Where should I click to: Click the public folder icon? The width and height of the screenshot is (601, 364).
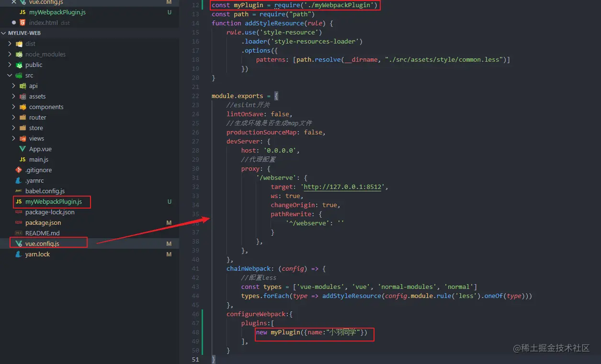point(19,65)
